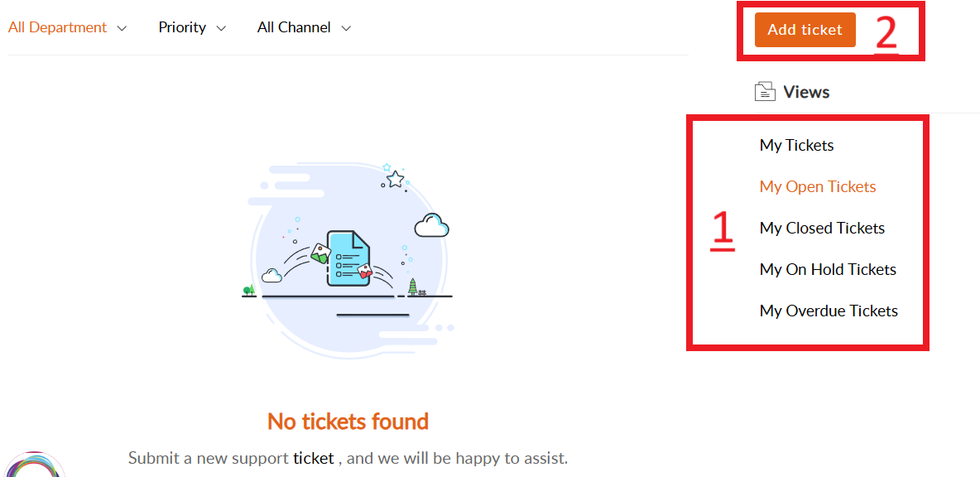View My Overdue Tickets
Screen dimensions: 980x477
(829, 311)
